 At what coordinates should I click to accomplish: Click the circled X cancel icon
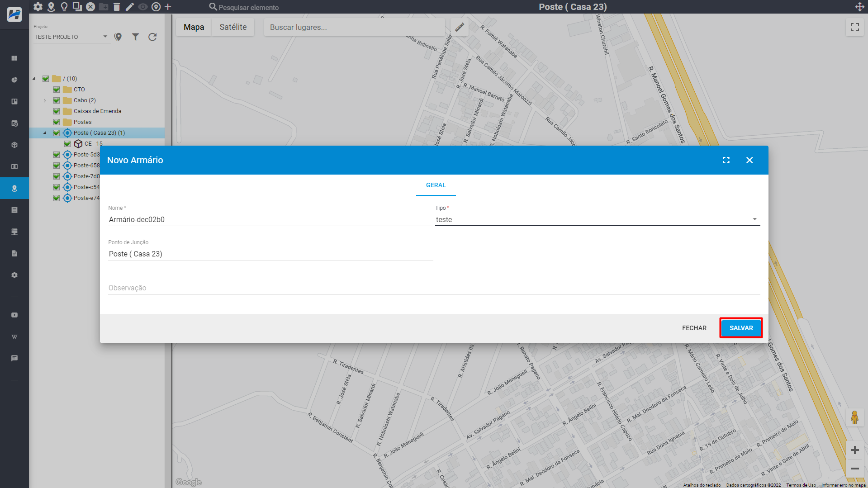pyautogui.click(x=90, y=7)
